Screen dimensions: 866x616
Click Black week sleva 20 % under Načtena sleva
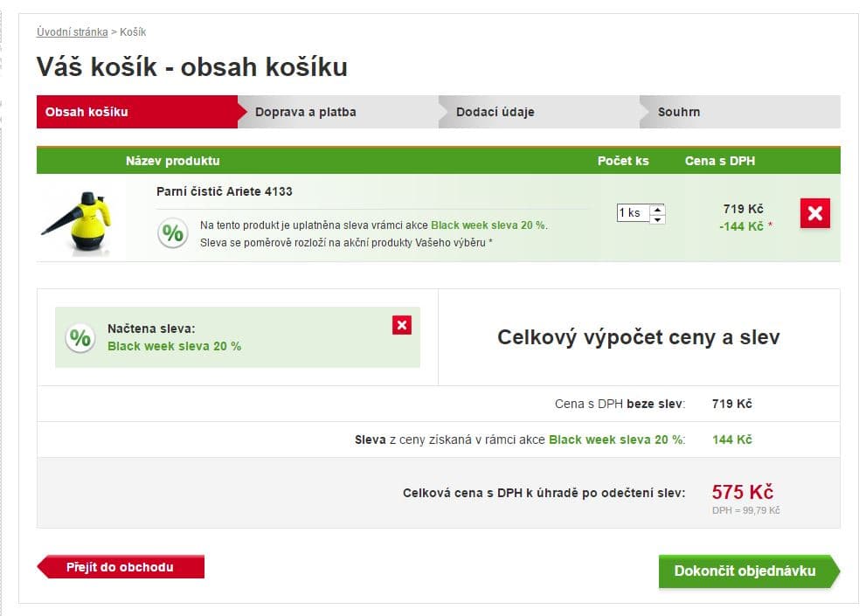[174, 346]
